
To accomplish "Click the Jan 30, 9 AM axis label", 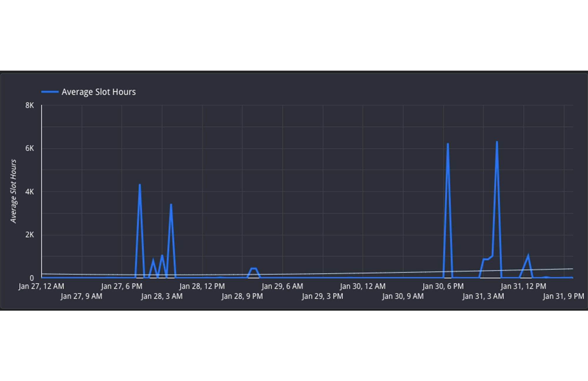I will pos(403,296).
